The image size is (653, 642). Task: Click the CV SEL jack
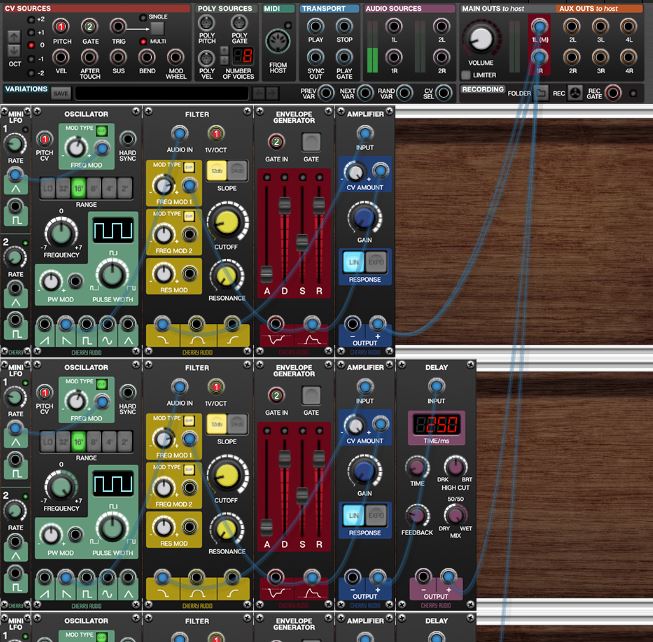tap(444, 93)
